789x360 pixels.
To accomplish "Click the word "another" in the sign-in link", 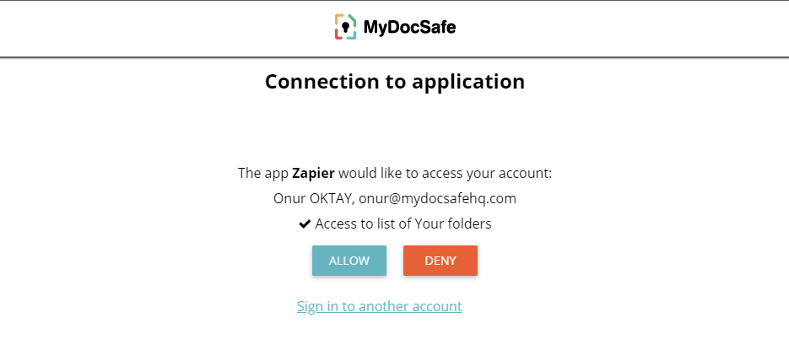I will click(x=384, y=306).
